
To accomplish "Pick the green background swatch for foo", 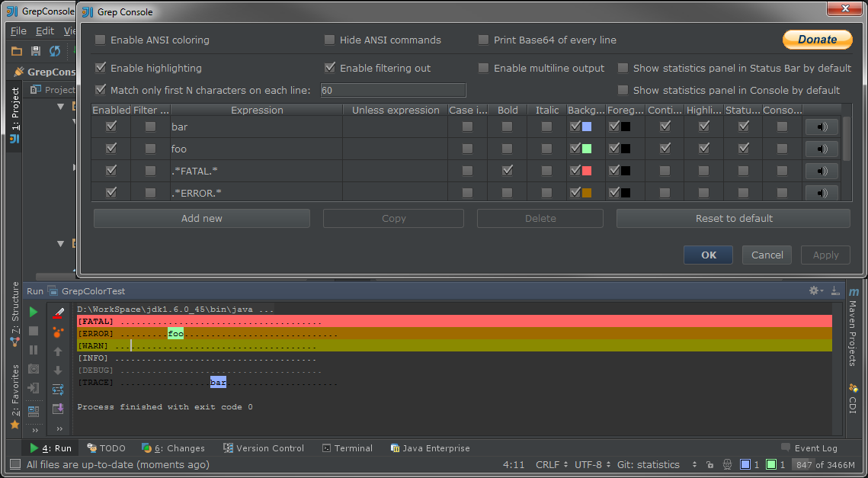I will click(587, 149).
